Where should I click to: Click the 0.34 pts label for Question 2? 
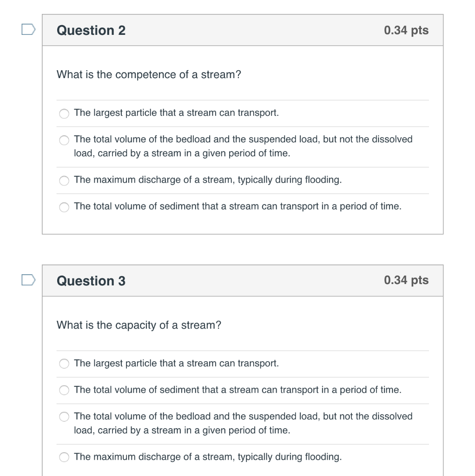(x=407, y=30)
